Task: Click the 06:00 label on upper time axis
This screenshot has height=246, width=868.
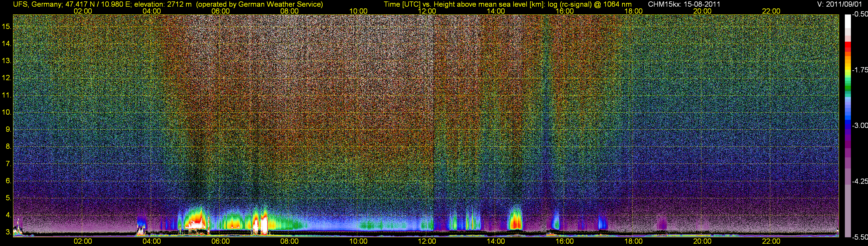Action: pyautogui.click(x=220, y=11)
